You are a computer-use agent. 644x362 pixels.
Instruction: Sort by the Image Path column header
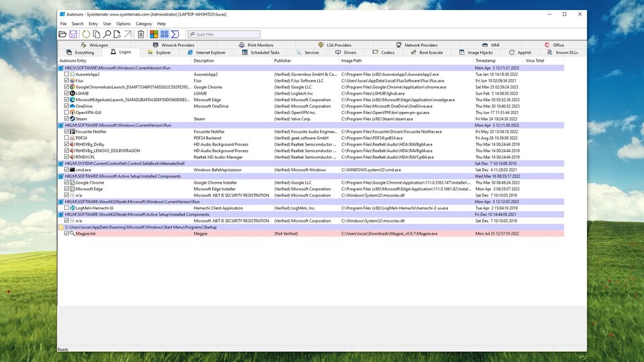pos(407,61)
